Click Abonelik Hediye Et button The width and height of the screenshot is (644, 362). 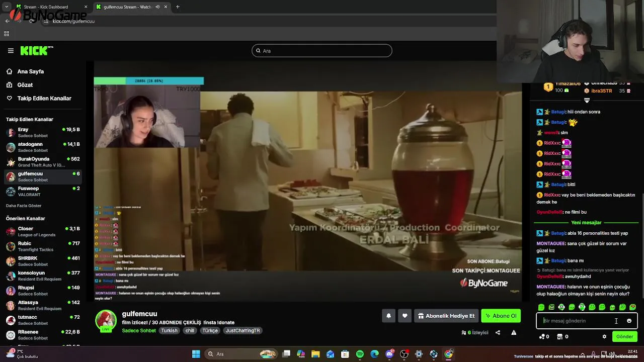tap(446, 316)
